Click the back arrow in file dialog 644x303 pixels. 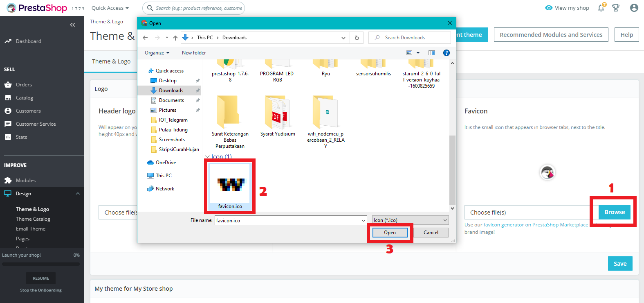[x=145, y=38]
